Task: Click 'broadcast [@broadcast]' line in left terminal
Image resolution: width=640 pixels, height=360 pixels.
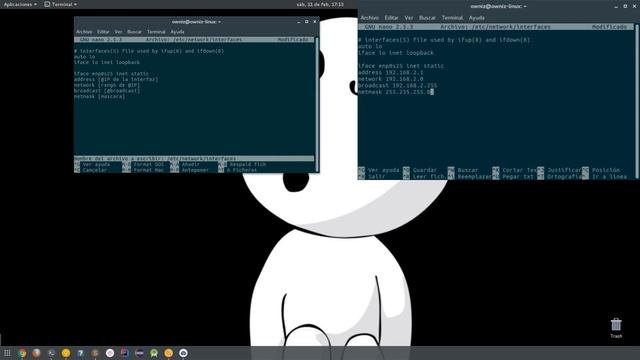Action: (107, 91)
